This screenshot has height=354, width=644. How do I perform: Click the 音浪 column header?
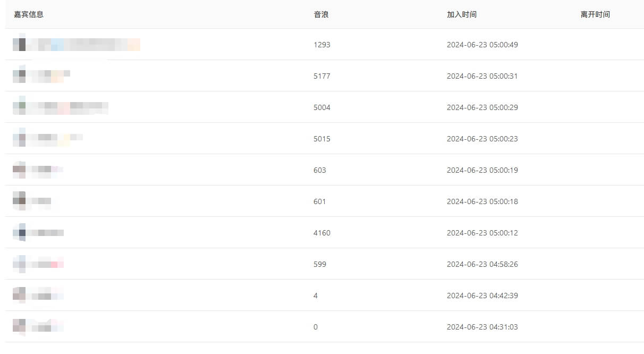321,14
